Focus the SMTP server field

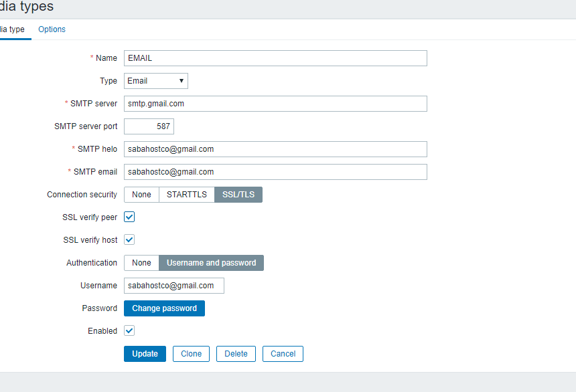tap(275, 104)
